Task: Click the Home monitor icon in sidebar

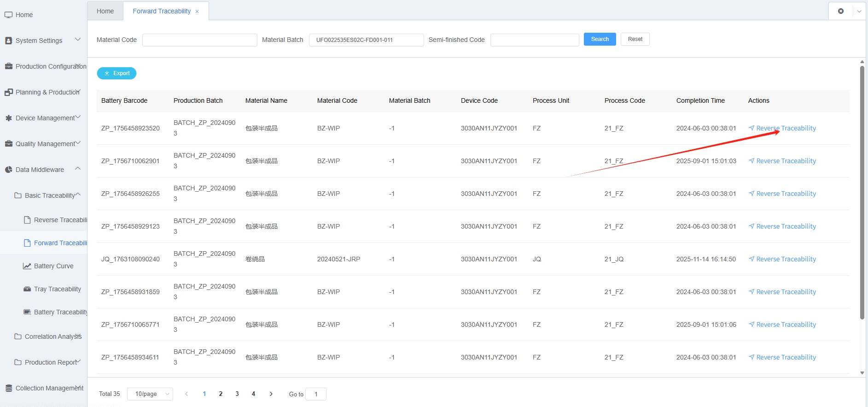Action: [x=8, y=15]
